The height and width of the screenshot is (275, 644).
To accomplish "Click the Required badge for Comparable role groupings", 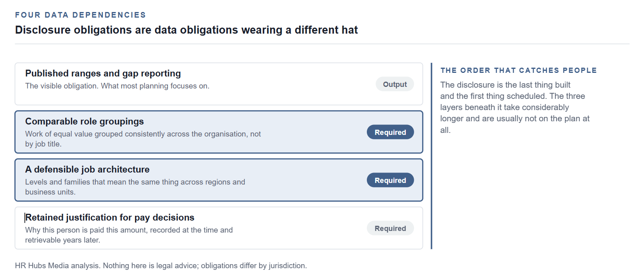I will (390, 132).
